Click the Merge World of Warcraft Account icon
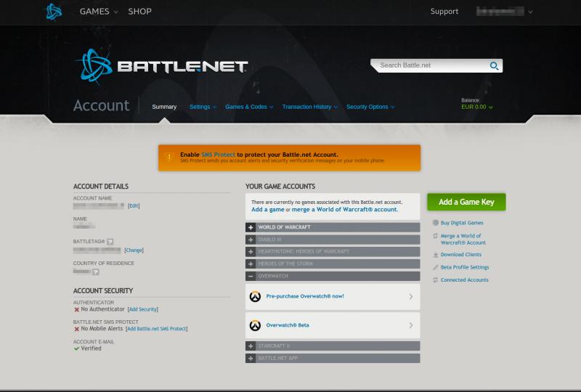Screen dimensions: 581x392 [435, 236]
